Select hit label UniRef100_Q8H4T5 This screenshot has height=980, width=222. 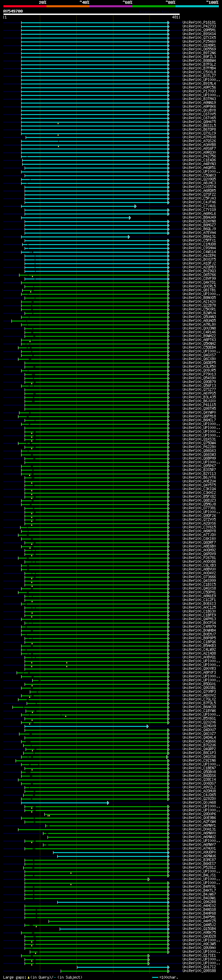pyautogui.click(x=199, y=122)
